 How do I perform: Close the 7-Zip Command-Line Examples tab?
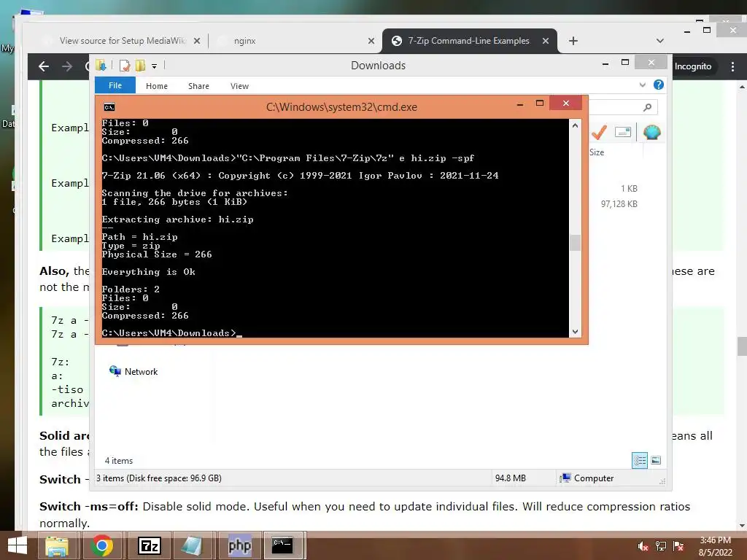click(546, 41)
